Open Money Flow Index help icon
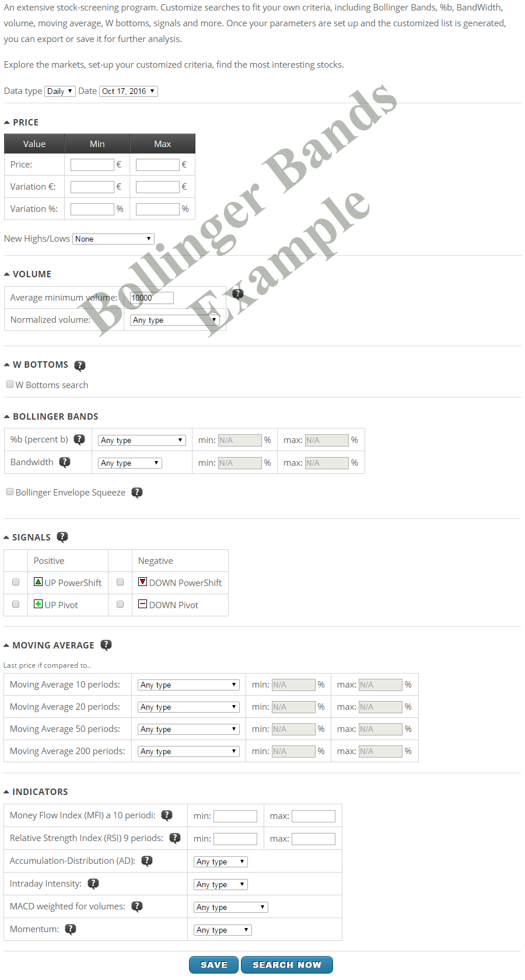 tap(167, 815)
